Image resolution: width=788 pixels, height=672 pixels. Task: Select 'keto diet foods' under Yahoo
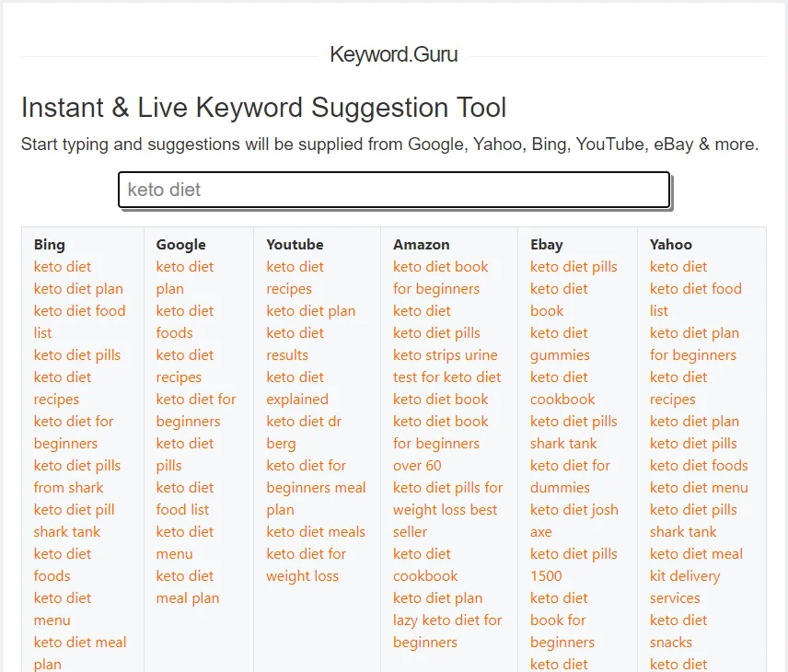(699, 466)
